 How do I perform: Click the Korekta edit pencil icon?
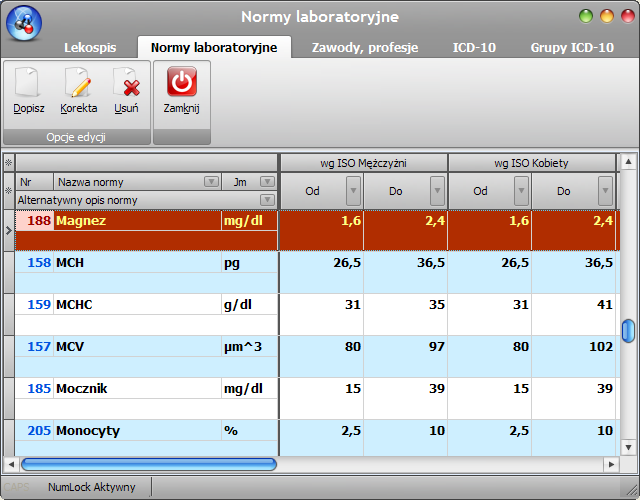pos(78,82)
